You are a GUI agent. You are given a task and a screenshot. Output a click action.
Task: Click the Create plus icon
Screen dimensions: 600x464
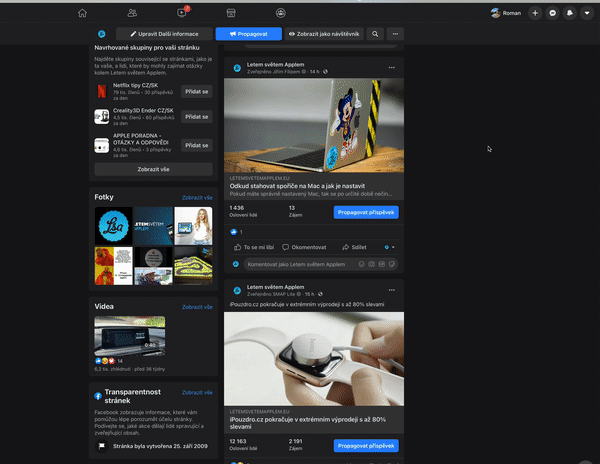tap(535, 13)
